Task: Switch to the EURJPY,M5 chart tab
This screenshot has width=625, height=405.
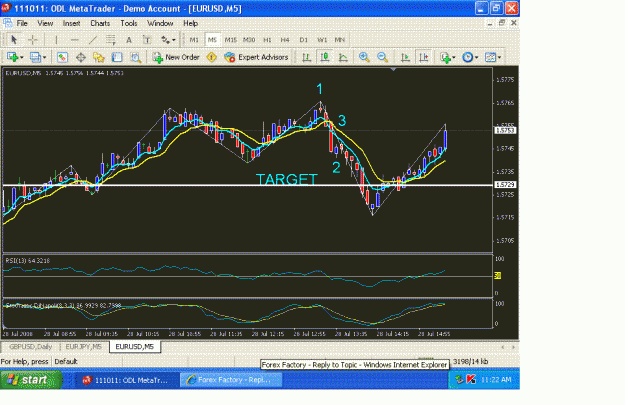Action: pos(84,346)
